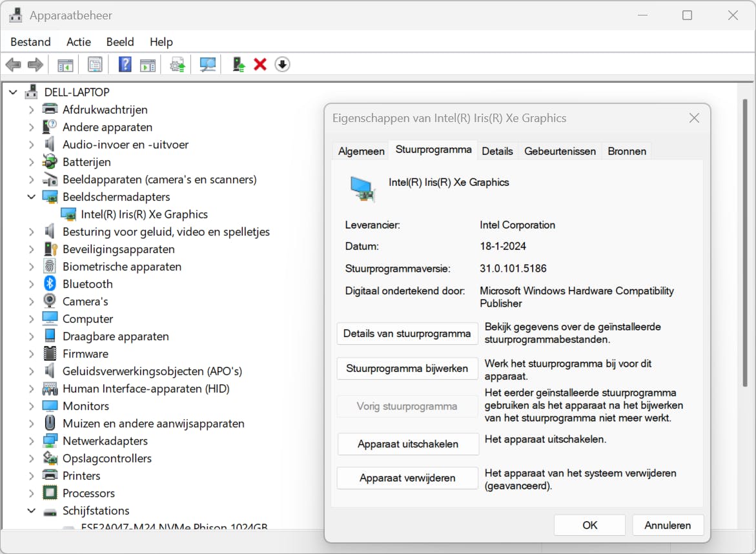This screenshot has height=554, width=756.
Task: Select Intel(R) Iris(R) Xe Graphics in tree
Action: coord(144,214)
